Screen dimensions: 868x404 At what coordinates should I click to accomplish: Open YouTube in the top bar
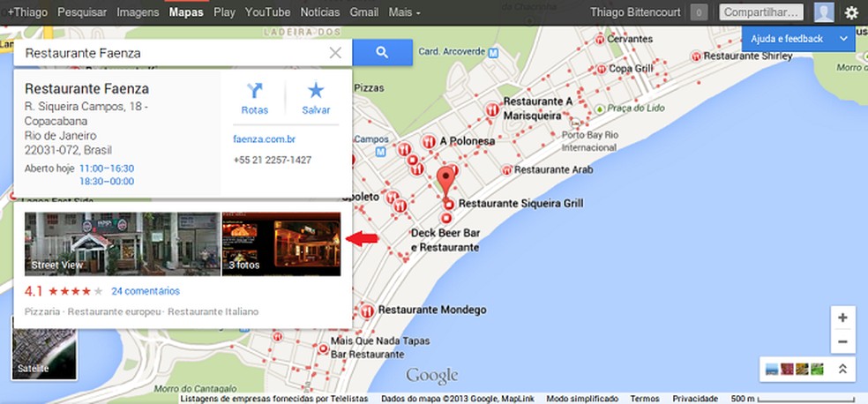point(268,12)
